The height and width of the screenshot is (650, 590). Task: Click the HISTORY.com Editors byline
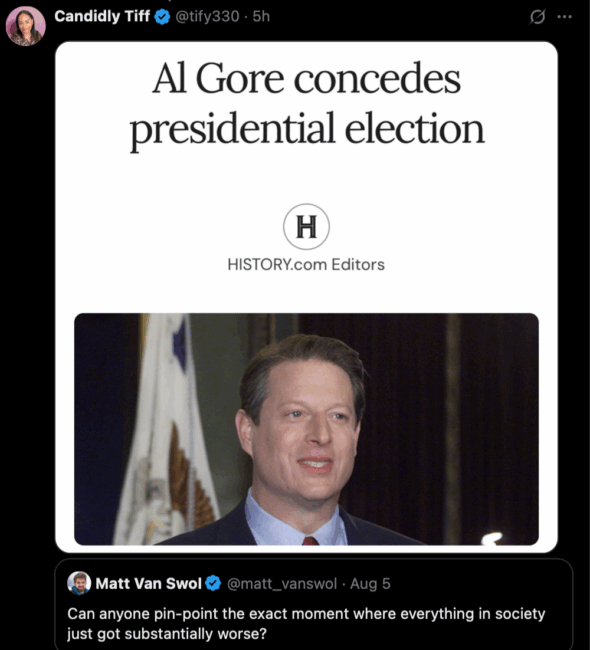coord(306,264)
